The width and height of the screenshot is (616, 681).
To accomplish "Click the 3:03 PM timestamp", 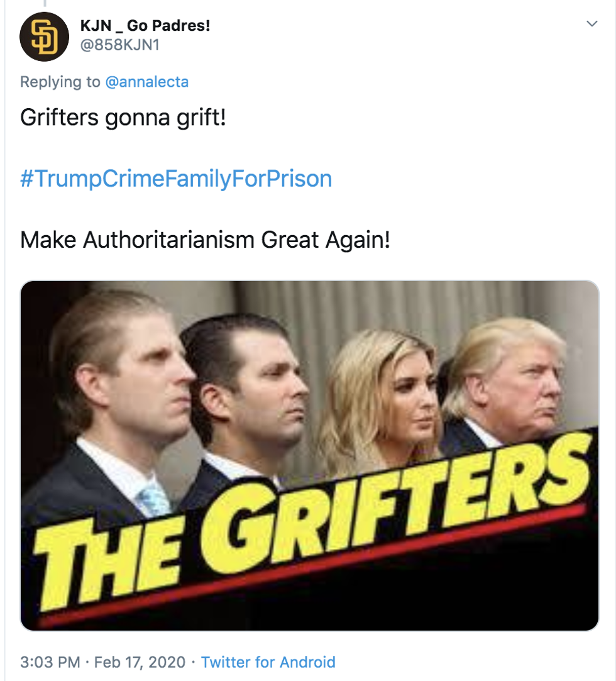I will (50, 662).
